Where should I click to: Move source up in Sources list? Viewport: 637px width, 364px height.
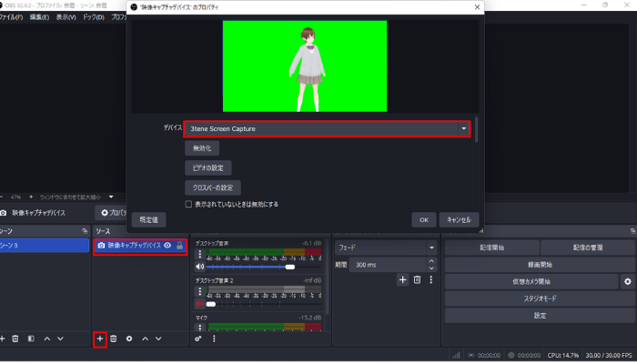(145, 339)
